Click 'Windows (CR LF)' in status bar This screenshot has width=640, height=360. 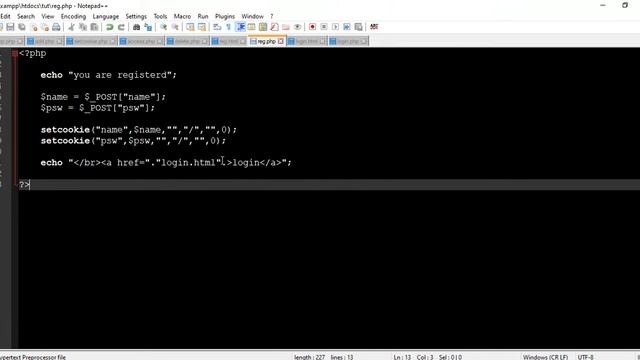click(545, 357)
